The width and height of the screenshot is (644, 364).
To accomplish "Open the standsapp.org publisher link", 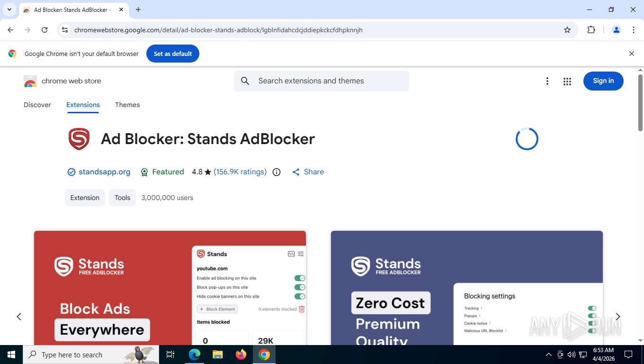I will pos(104,172).
